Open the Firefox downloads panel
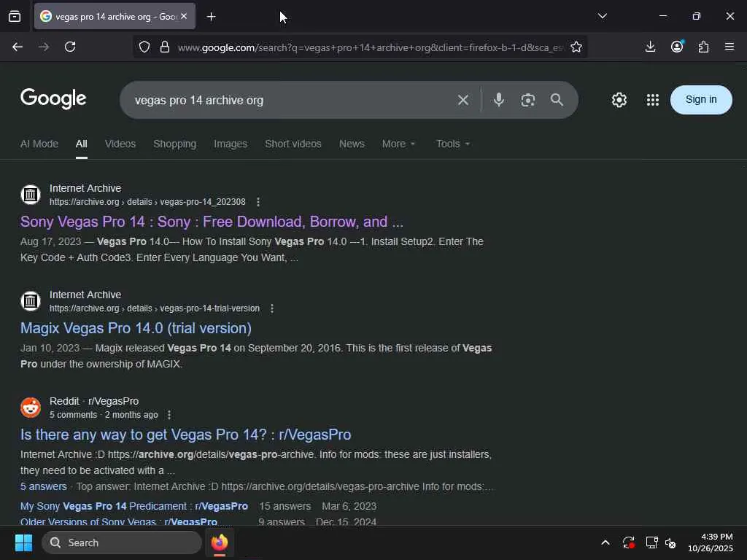747x560 pixels. pos(650,47)
